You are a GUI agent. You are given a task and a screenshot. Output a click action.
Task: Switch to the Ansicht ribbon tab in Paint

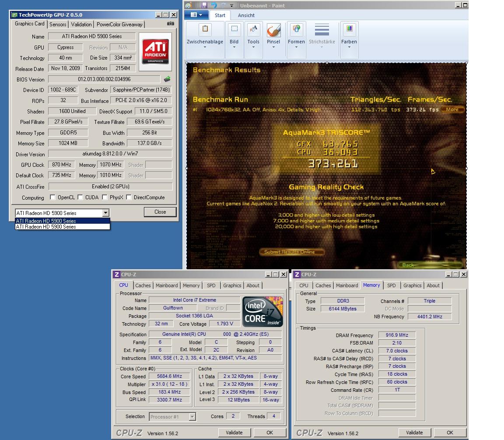(246, 15)
